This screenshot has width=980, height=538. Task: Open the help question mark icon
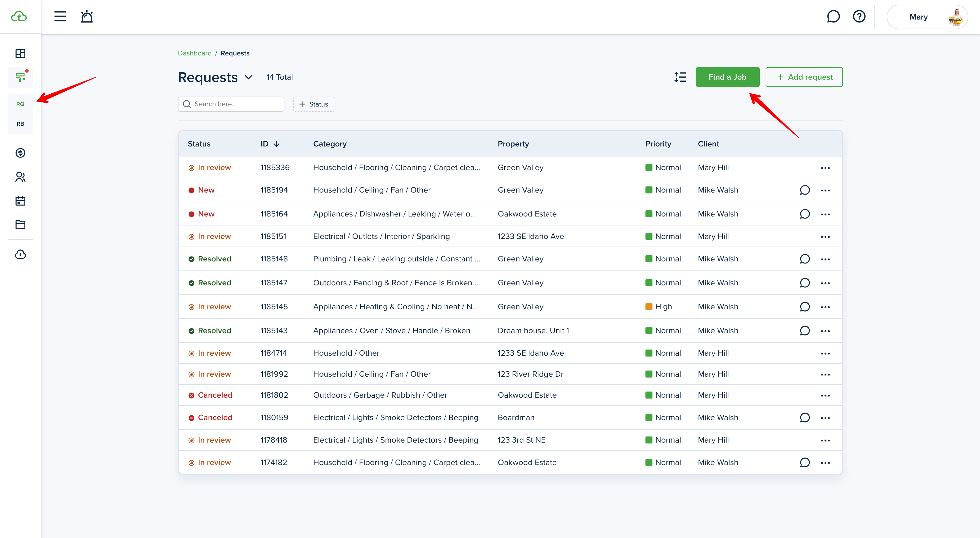click(x=859, y=16)
